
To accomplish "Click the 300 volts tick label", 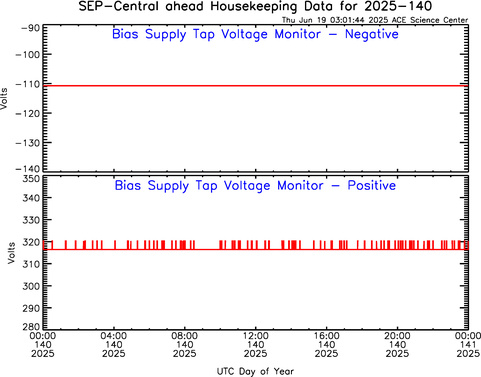I will (31, 286).
